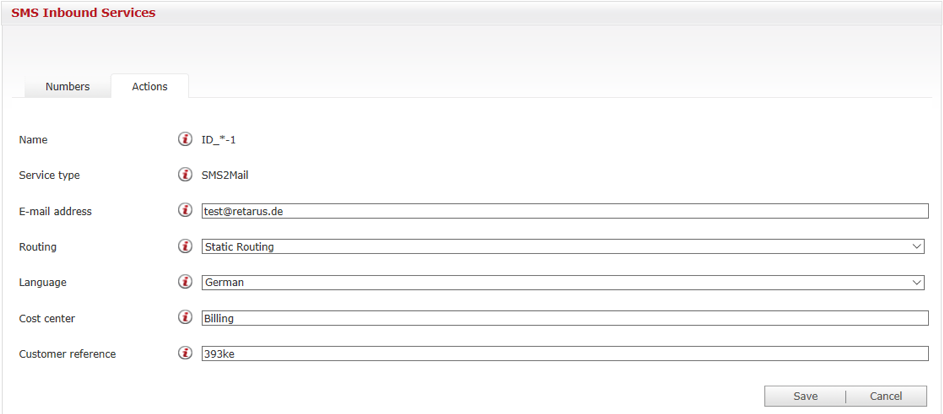Select the Actions tab

[150, 87]
